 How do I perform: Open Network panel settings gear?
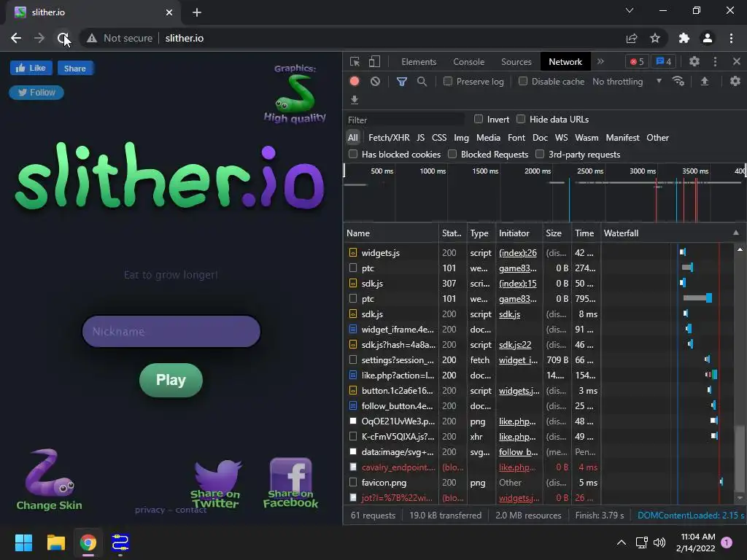(x=735, y=82)
